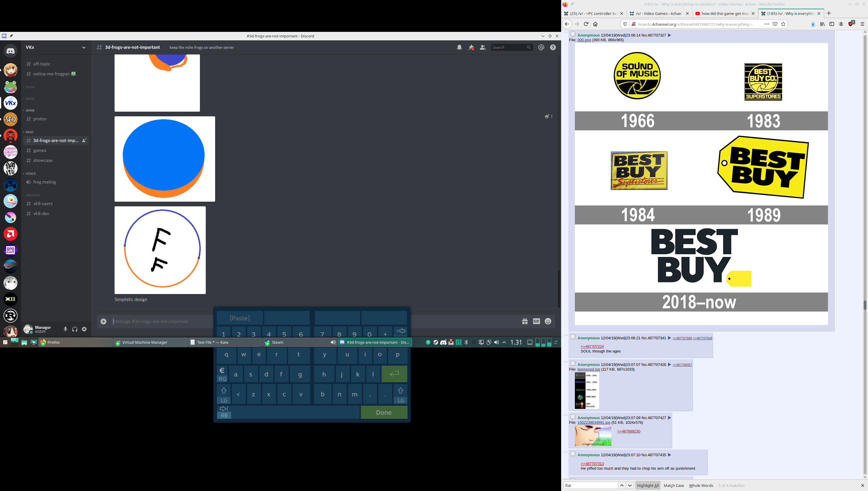Click the Discord message input field
Viewport: 868px width, 491px height.
click(162, 321)
